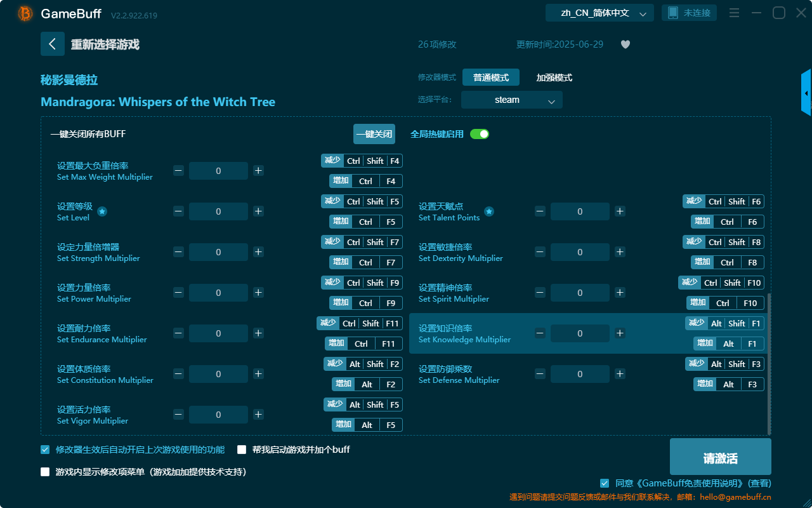Click the heart favorite icon
This screenshot has height=508, width=812.
click(x=625, y=44)
